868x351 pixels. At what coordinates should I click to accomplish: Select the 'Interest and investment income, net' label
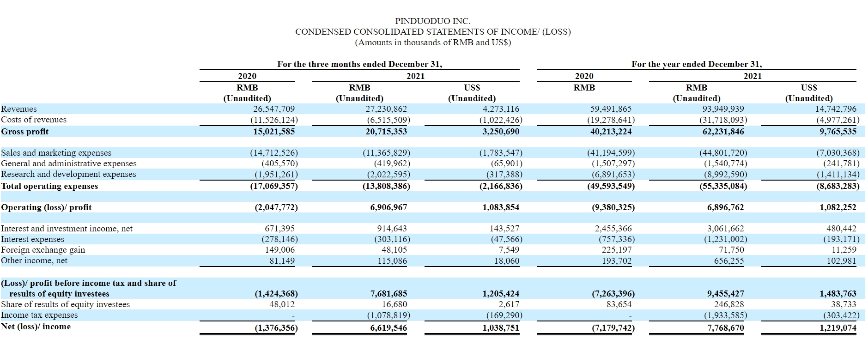(x=67, y=229)
